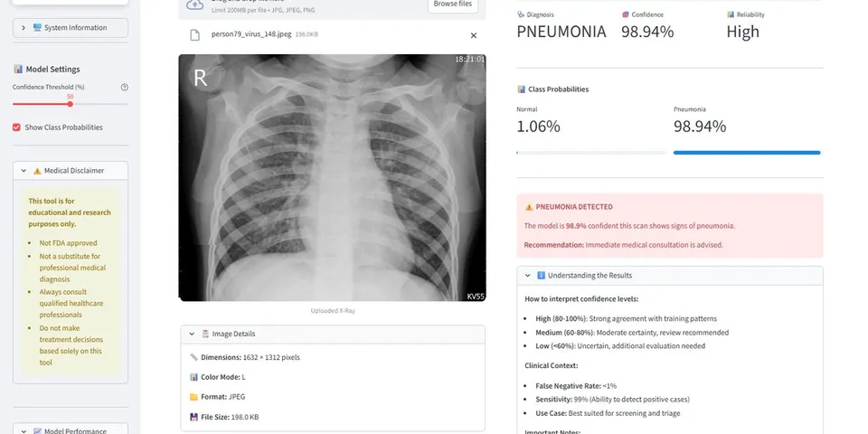
Task: Click the PNEUMONIA diagnosis value
Action: [561, 32]
